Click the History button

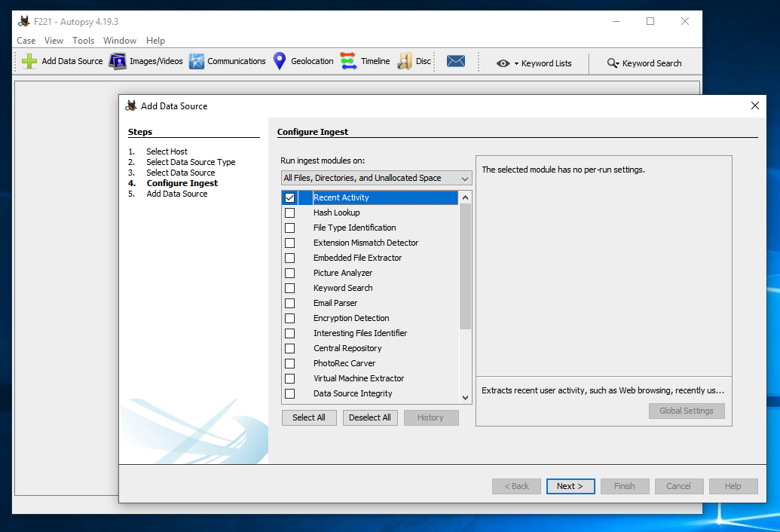(431, 417)
